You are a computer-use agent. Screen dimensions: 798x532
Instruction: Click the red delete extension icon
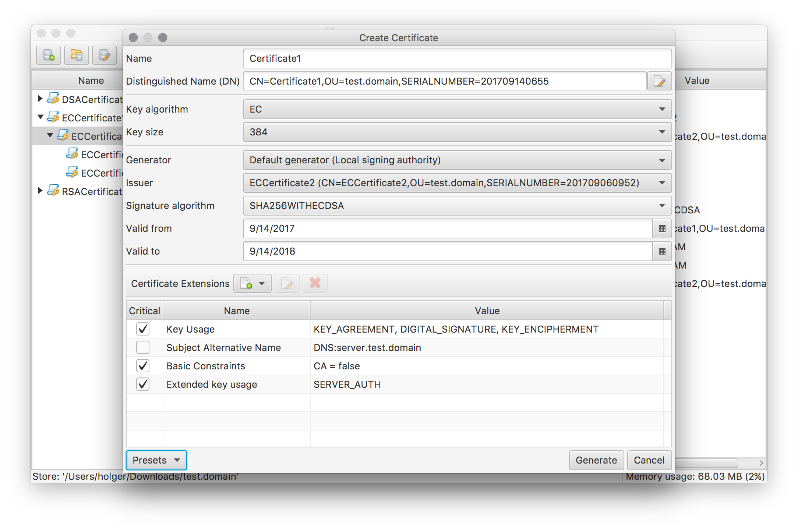pyautogui.click(x=315, y=283)
